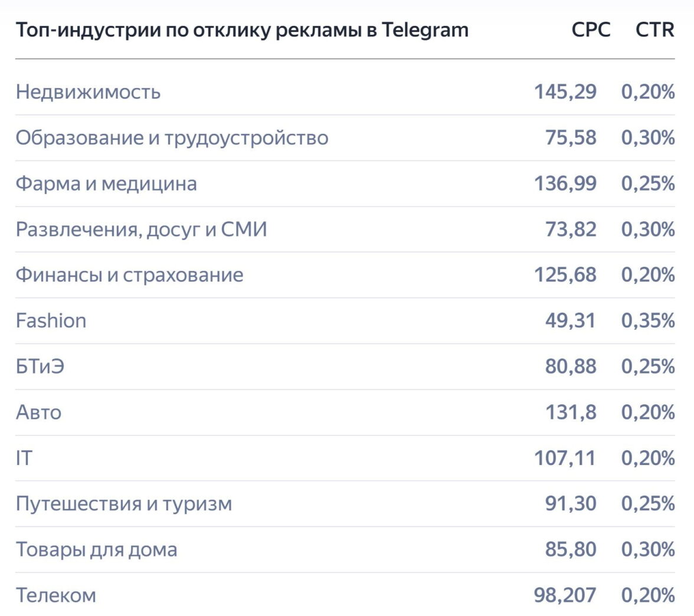694x616 pixels.
Task: Select the БТиЭ row label
Action: pos(40,366)
